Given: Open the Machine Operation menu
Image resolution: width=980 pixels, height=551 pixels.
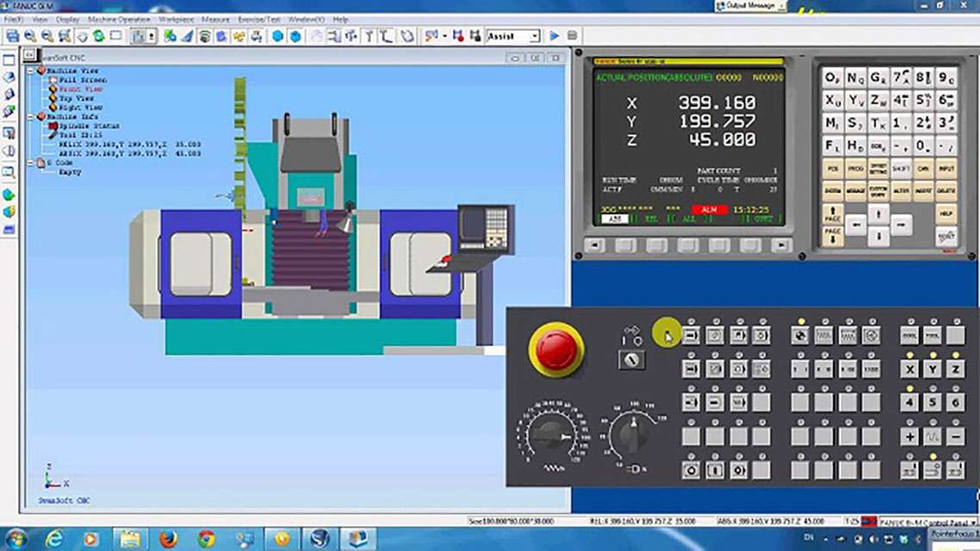Looking at the screenshot, I should click(119, 19).
